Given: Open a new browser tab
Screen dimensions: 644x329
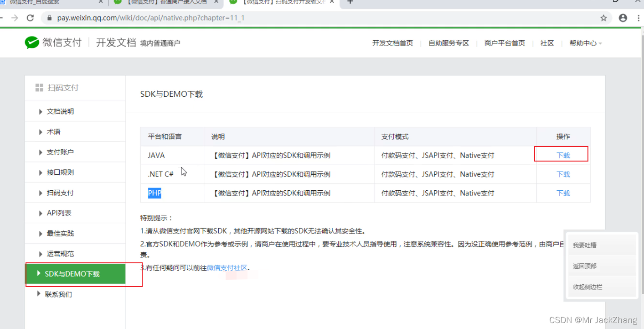Looking at the screenshot, I should [x=350, y=2].
